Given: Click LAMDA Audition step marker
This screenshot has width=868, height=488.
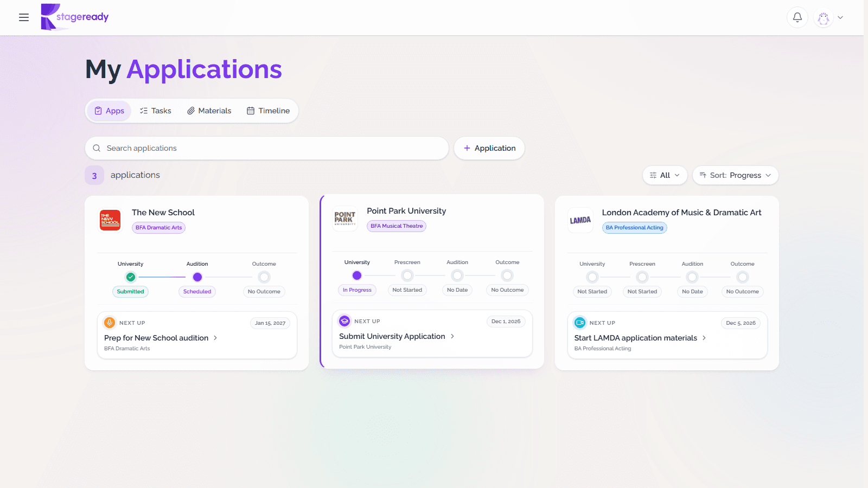Looking at the screenshot, I should [692, 277].
